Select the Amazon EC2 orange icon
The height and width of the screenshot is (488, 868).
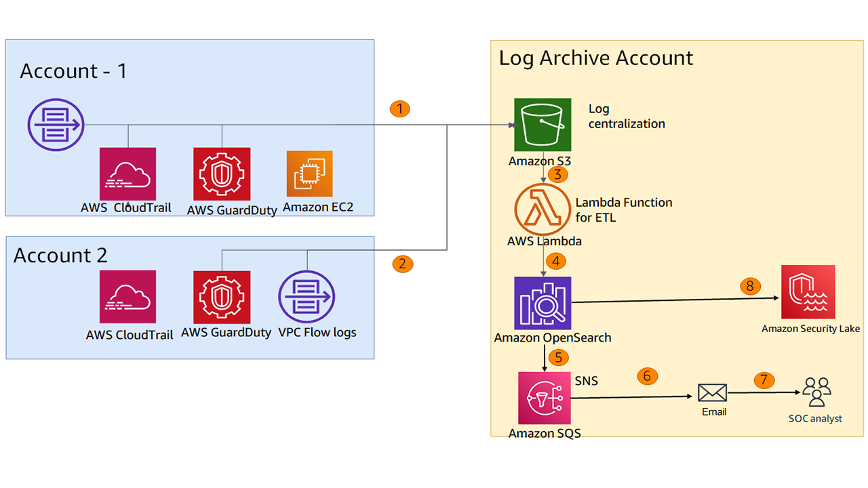[x=309, y=174]
